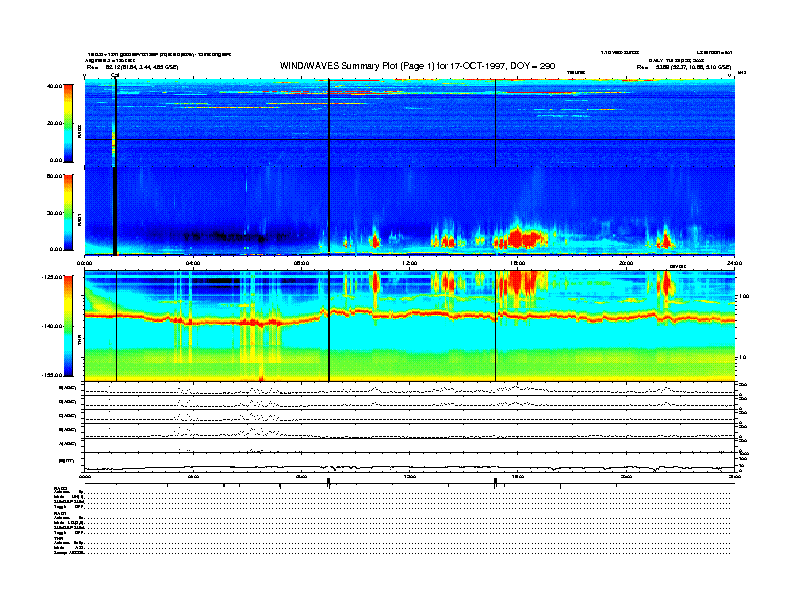792x612 pixels.
Task: Click the "20:00" label under the RAD1 spectrogram
Action: pos(626,263)
